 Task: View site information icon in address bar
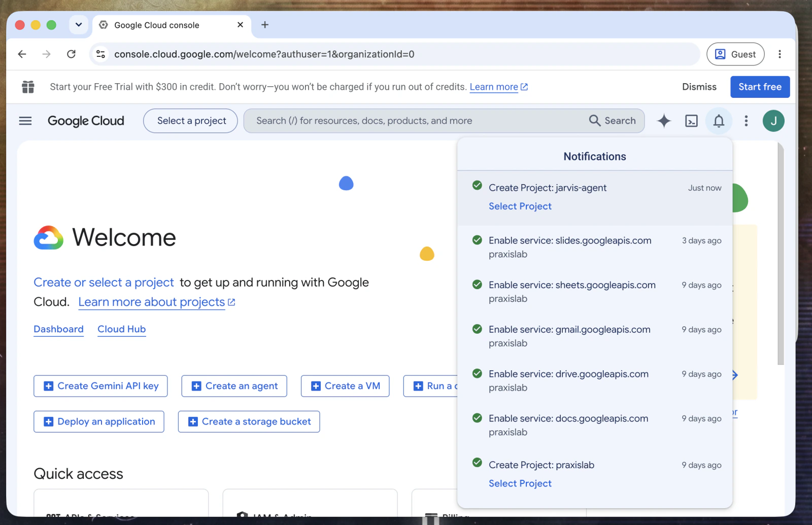(101, 54)
